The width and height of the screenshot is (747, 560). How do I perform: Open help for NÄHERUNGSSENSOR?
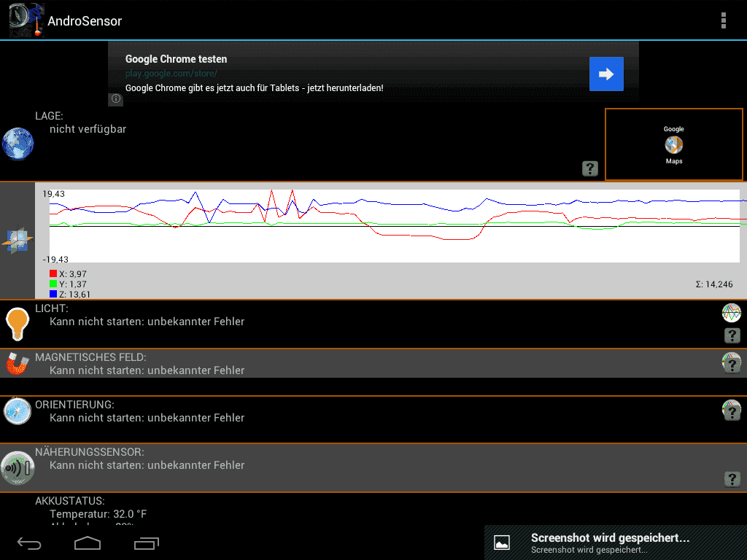coord(732,478)
